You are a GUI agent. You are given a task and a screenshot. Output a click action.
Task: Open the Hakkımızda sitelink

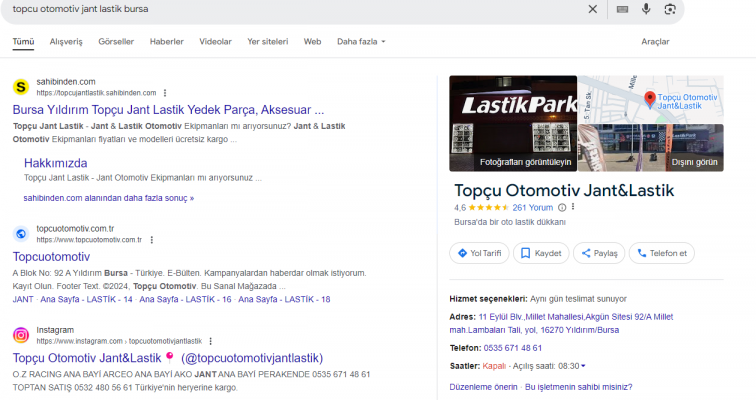55,163
